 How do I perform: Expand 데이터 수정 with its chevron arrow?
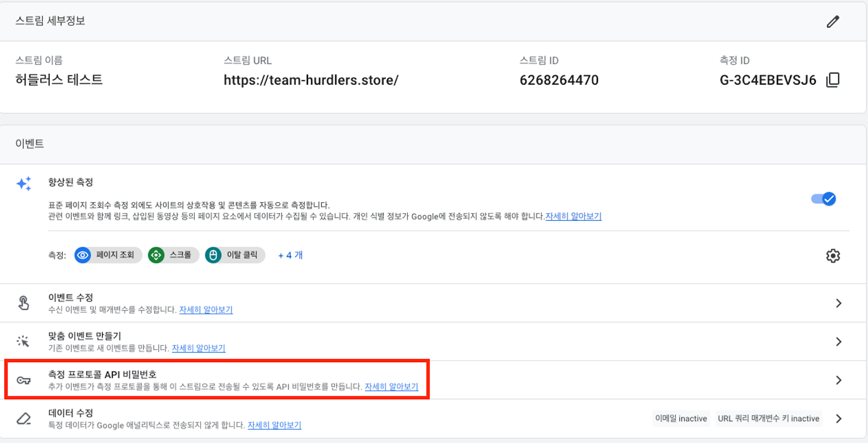[x=839, y=419]
